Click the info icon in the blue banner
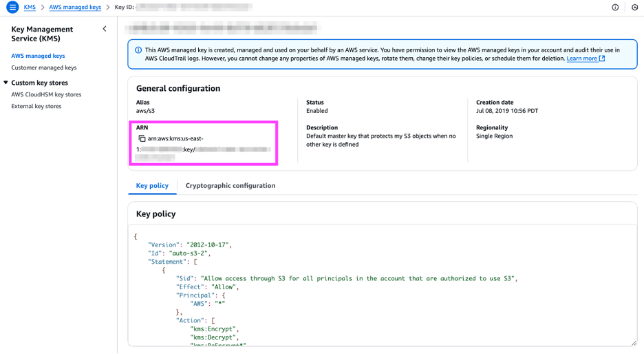644x354 pixels. point(138,50)
